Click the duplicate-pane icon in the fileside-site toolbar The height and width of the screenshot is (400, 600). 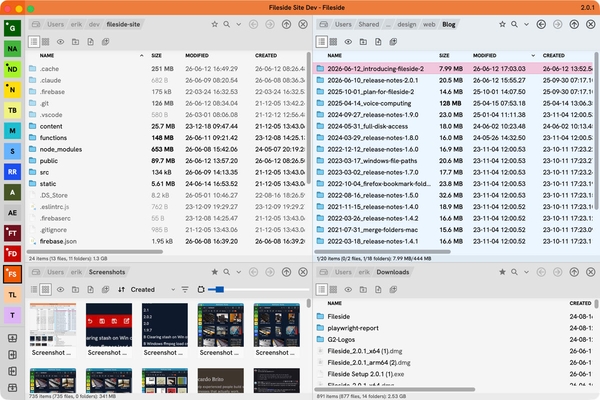click(x=106, y=42)
